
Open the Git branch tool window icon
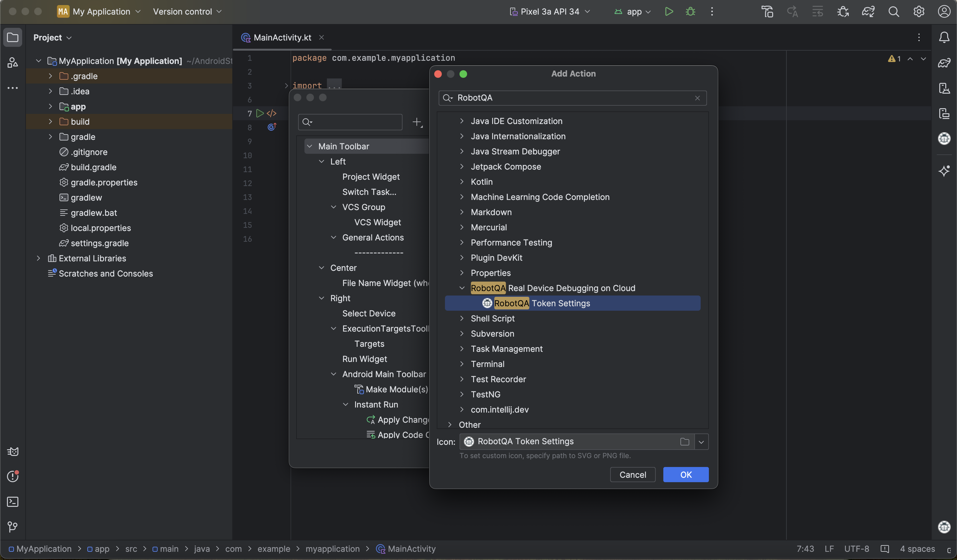pos(13,526)
